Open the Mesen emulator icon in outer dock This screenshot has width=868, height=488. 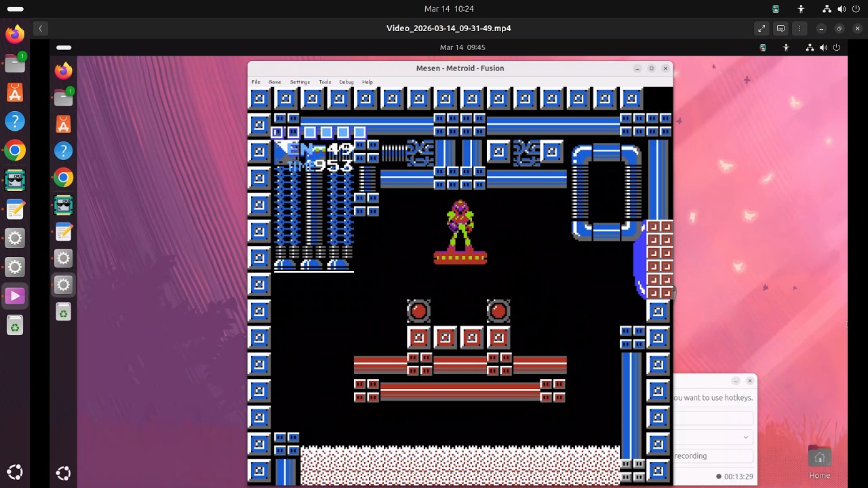point(15,180)
